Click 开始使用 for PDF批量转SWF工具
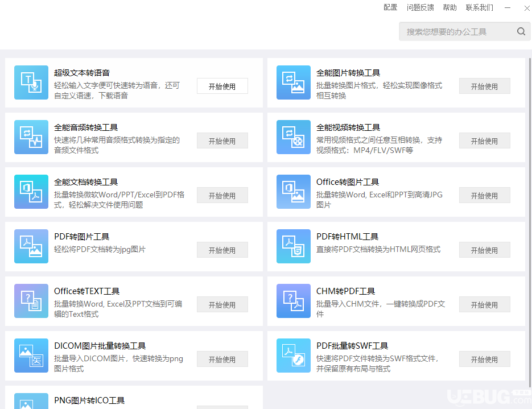The height and width of the screenshot is (409, 532). tap(485, 359)
